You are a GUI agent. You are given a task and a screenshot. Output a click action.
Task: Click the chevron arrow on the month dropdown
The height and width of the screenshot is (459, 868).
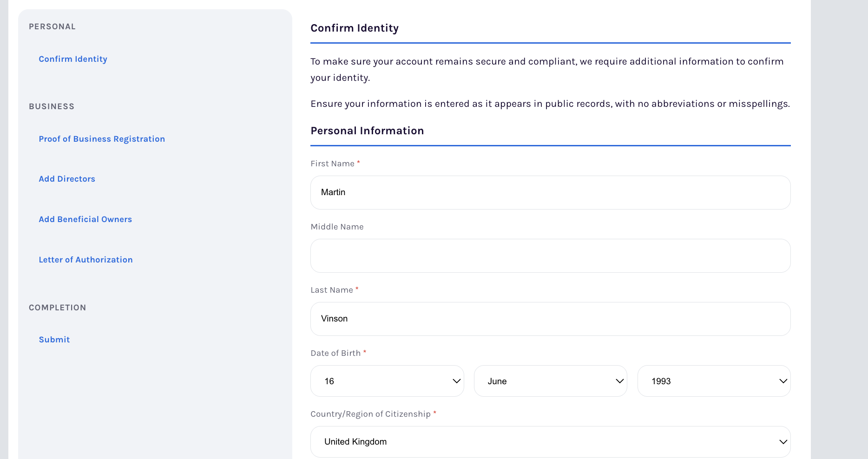pos(619,381)
